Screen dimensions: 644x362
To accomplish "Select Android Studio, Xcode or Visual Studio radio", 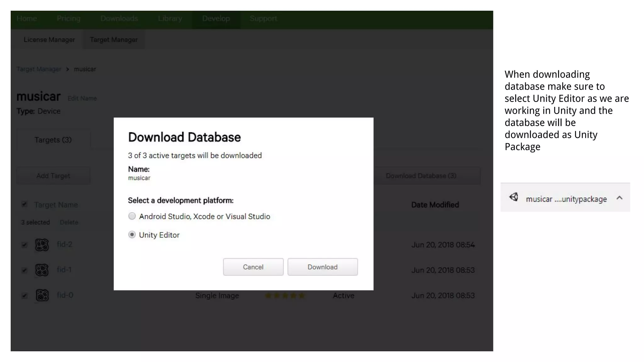I will click(132, 216).
